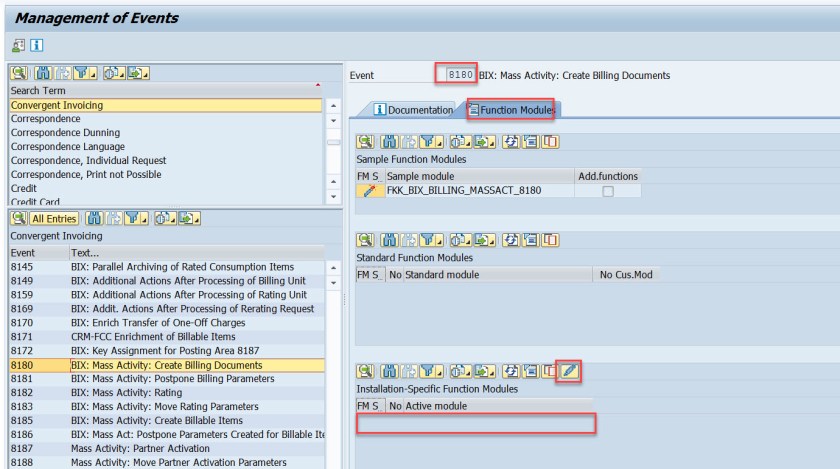Screen dimensions: 840x469
Task: Click scroll-up arrow of Search Term list
Action: coord(333,106)
